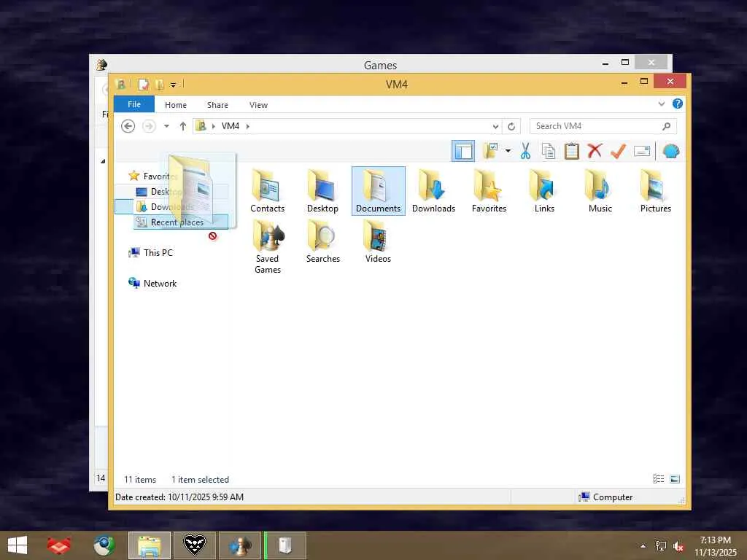The width and height of the screenshot is (747, 560).
Task: Switch to the Share ribbon tab
Action: point(217,105)
